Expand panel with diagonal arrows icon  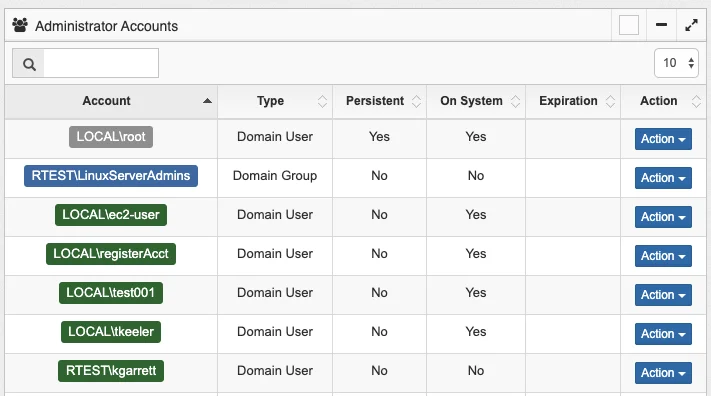click(x=691, y=25)
